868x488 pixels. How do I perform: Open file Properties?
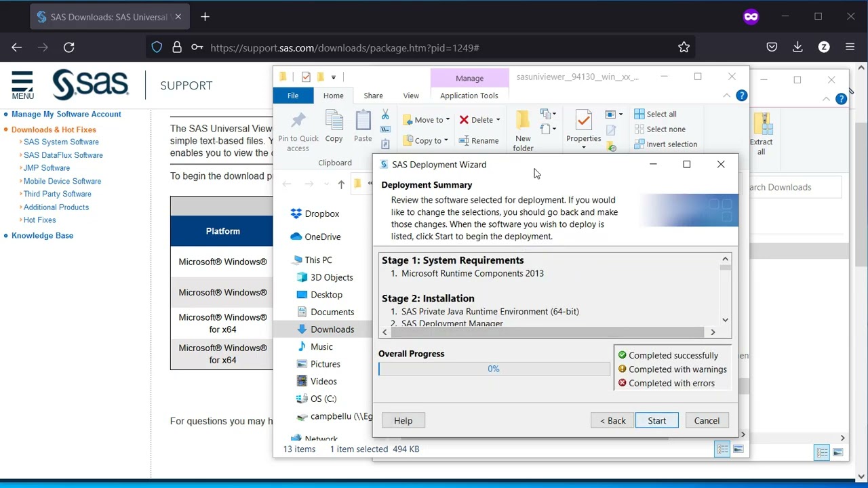(x=583, y=129)
